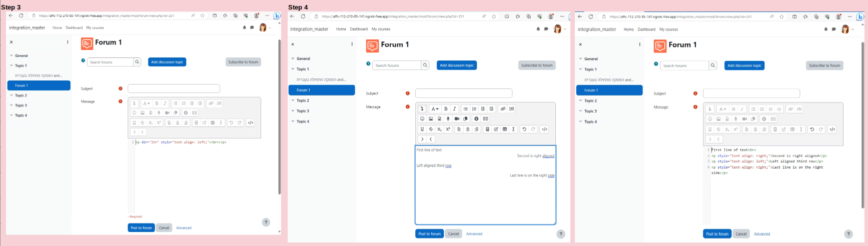Click Accessibility checker icon in middle screenshot's editor
The width and height of the screenshot is (868, 246).
click(476, 119)
